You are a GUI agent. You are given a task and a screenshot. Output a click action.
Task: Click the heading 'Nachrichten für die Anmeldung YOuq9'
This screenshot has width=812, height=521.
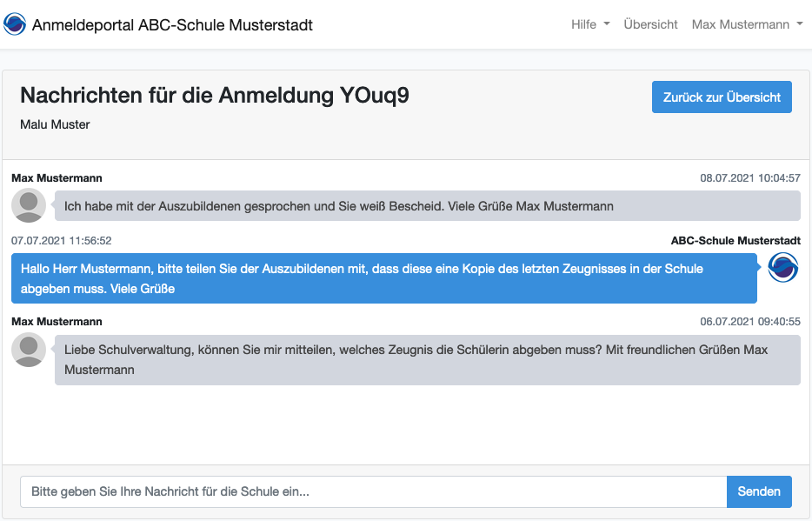(x=214, y=96)
